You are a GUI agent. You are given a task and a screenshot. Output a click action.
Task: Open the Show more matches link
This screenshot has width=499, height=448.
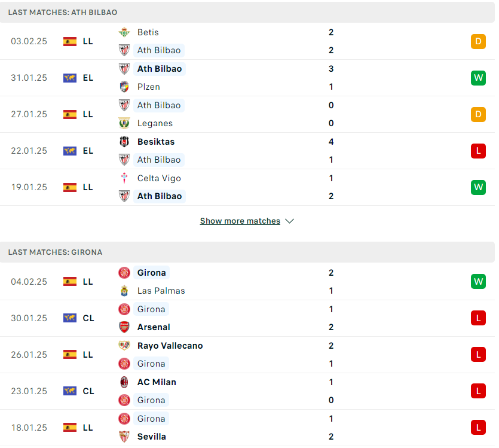[240, 221]
